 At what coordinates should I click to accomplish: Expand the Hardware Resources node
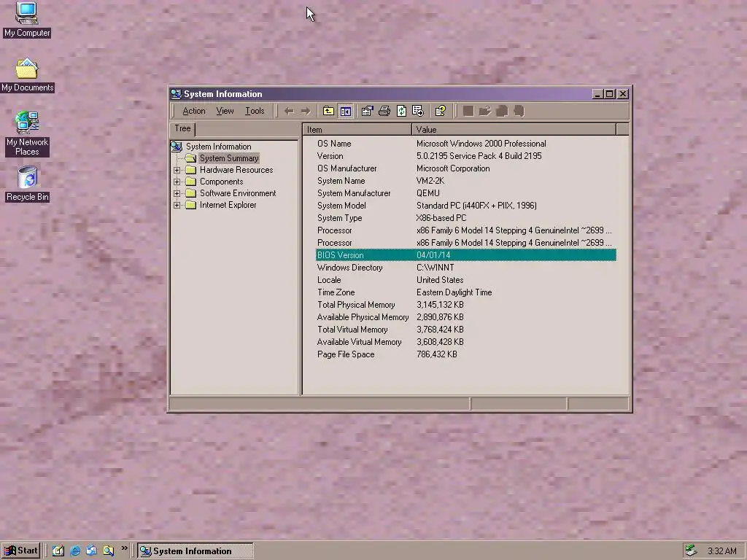click(177, 170)
